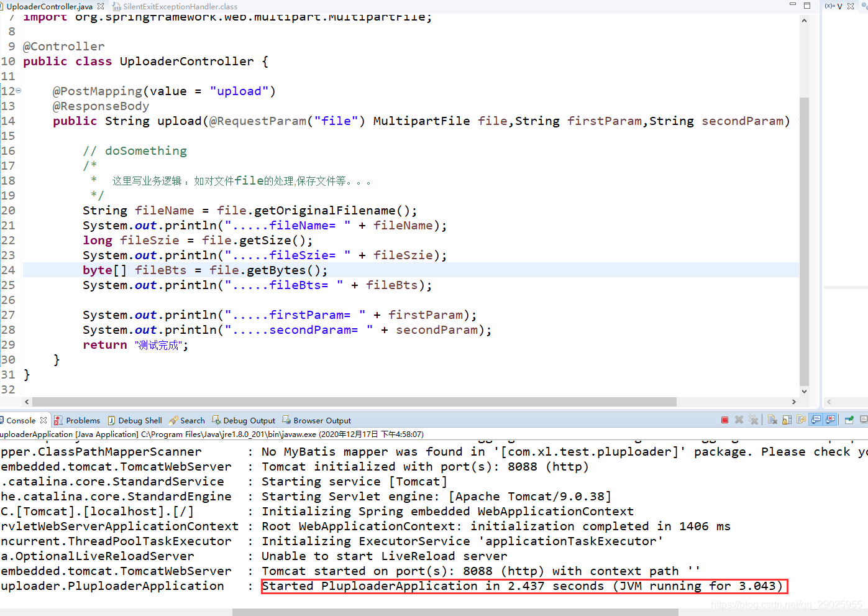Click '@ResponseBody' annotation on line 13
This screenshot has height=616, width=868.
[101, 106]
